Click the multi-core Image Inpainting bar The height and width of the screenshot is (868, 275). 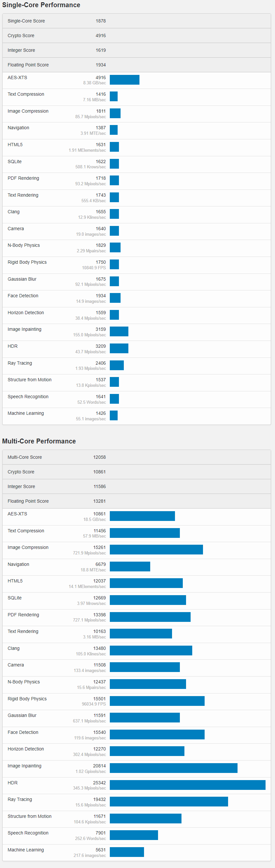(174, 768)
